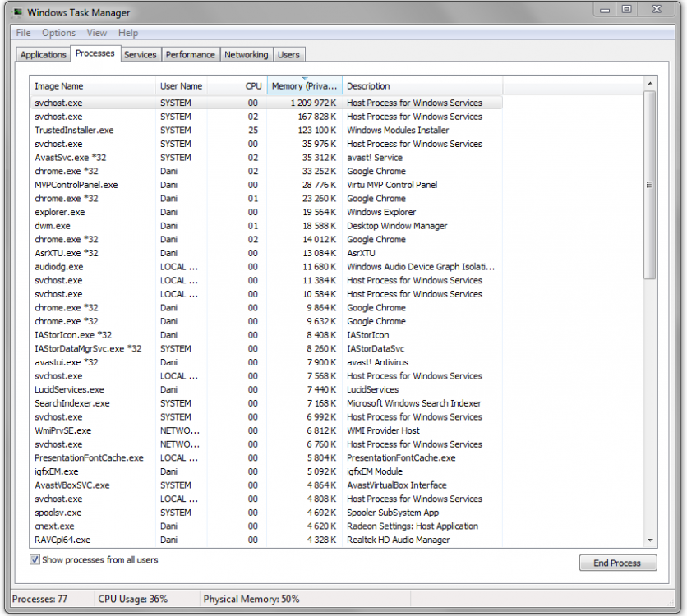Click Windows Modules Installer description

398,130
